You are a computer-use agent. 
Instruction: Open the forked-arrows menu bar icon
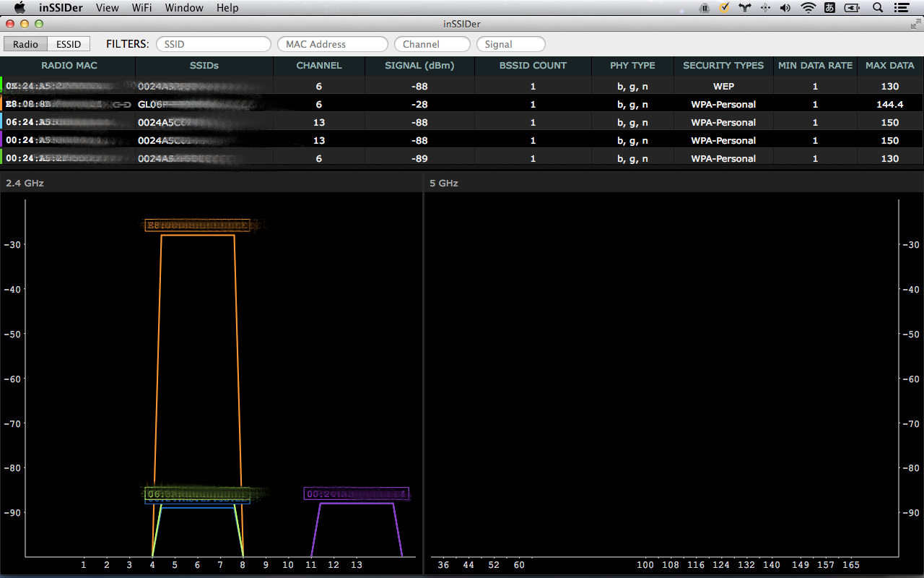point(745,8)
